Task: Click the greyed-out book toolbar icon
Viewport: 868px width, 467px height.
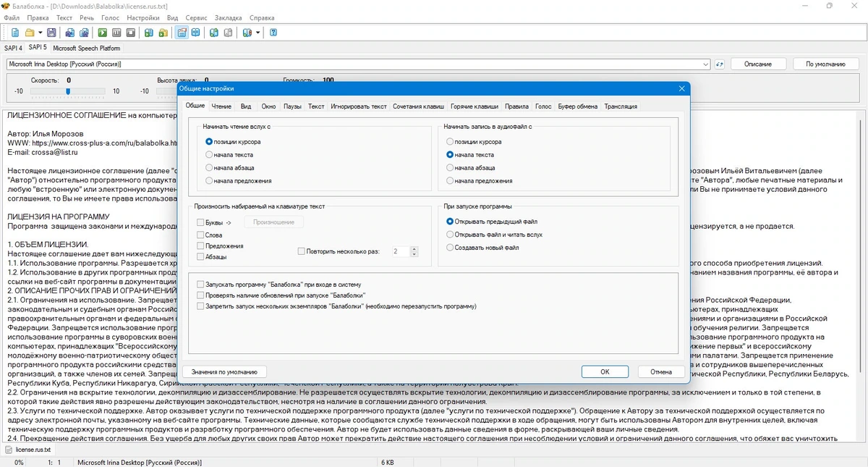Action: coord(229,33)
